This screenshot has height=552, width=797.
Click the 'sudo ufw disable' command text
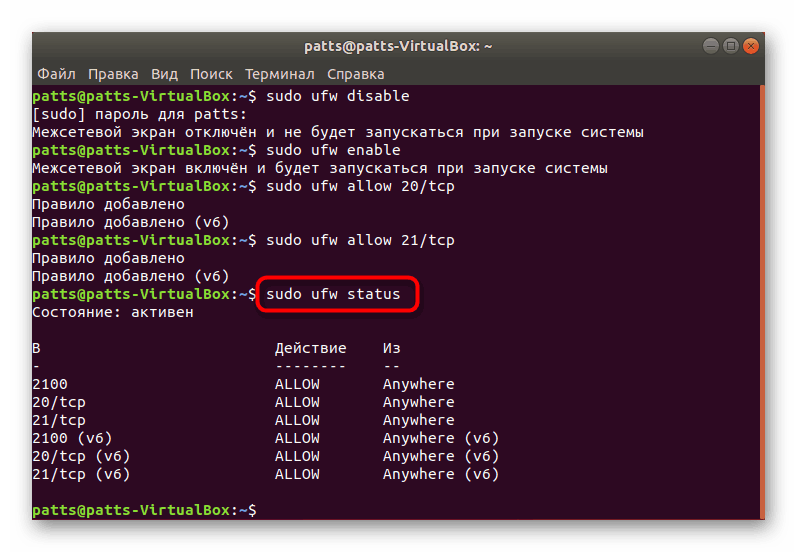tap(338, 96)
